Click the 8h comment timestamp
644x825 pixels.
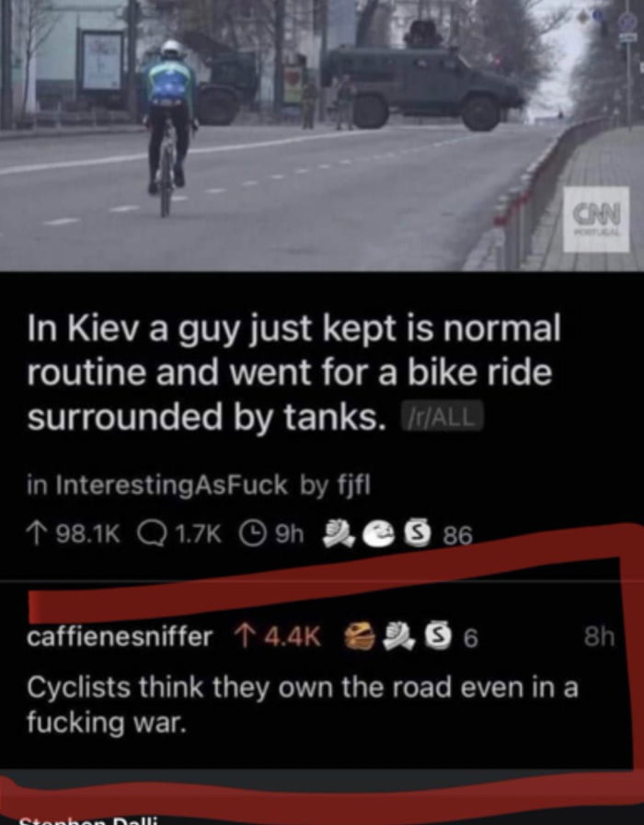[x=599, y=637]
